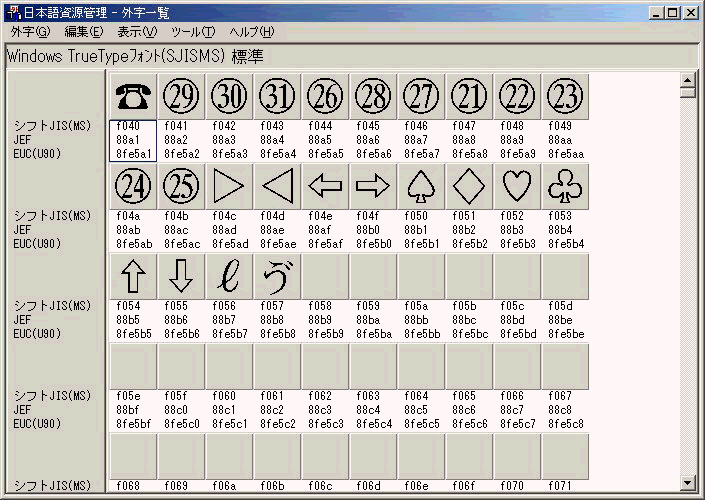Choose the up arrow outline glyph
This screenshot has width=705, height=500.
click(133, 277)
